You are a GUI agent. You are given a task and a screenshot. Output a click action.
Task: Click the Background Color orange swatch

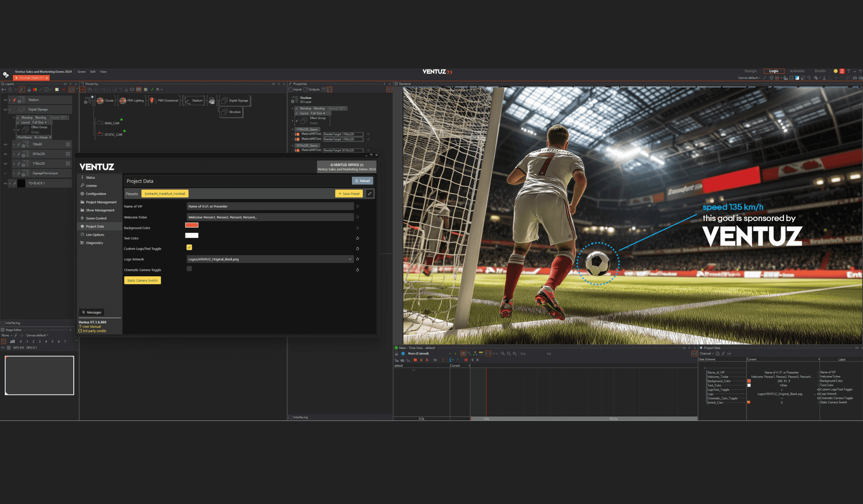coord(192,225)
